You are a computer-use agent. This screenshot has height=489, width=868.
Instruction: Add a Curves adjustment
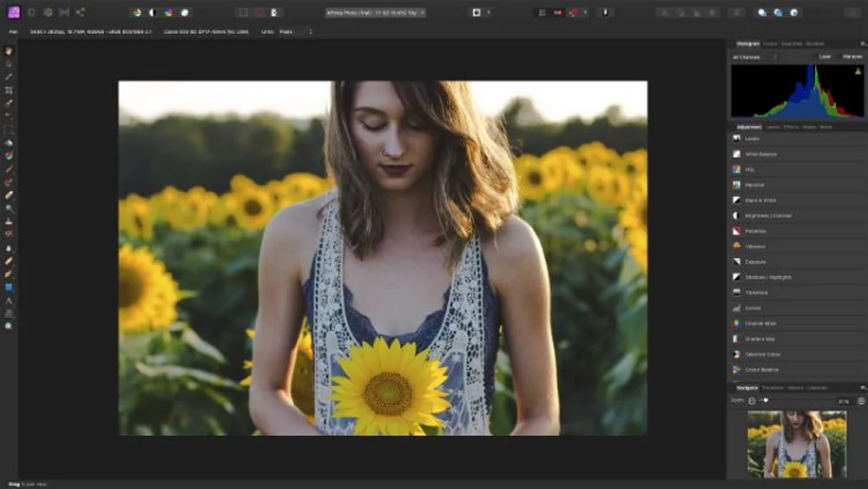[752, 307]
